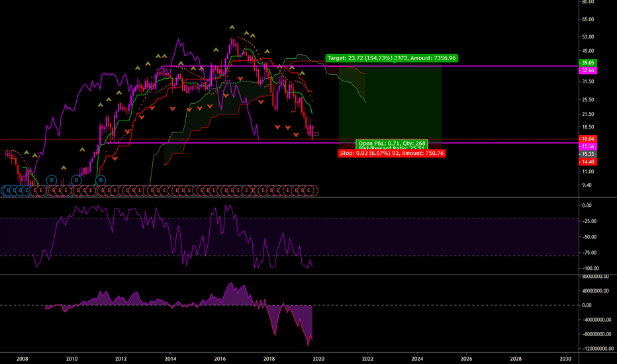Click the dividend D marker above early 2009
This screenshot has height=364, width=617.
(52, 180)
